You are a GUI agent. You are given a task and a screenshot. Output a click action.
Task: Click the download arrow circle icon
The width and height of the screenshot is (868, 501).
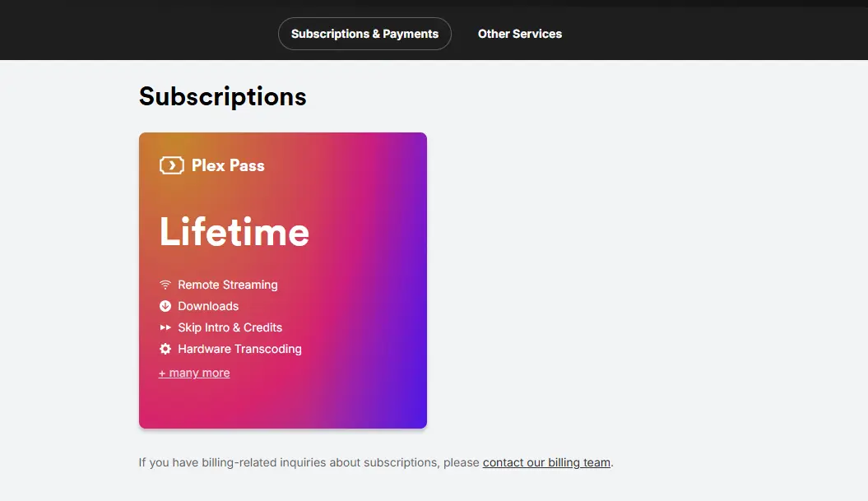[165, 306]
